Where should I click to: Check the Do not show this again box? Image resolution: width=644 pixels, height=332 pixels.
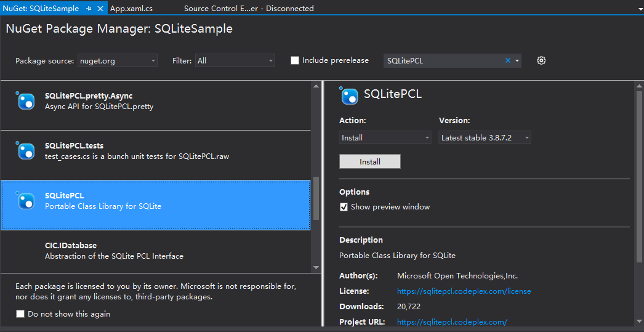point(21,314)
